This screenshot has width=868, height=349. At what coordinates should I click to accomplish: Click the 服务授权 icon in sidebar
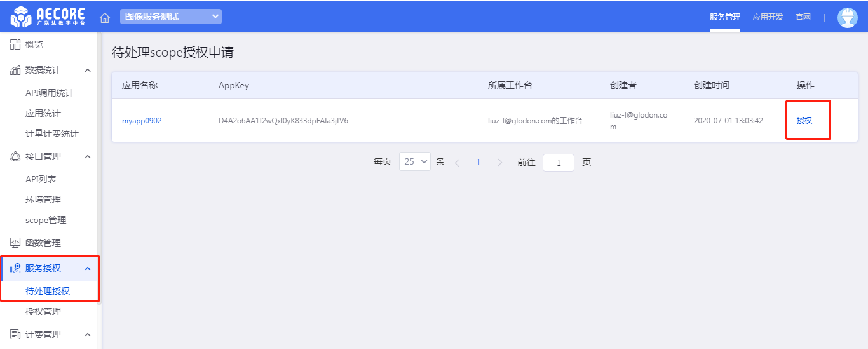pyautogui.click(x=15, y=268)
